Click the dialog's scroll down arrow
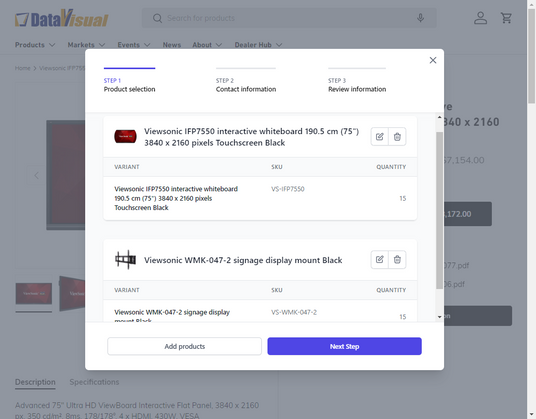Screen dimensions: 536x419 pos(440,317)
